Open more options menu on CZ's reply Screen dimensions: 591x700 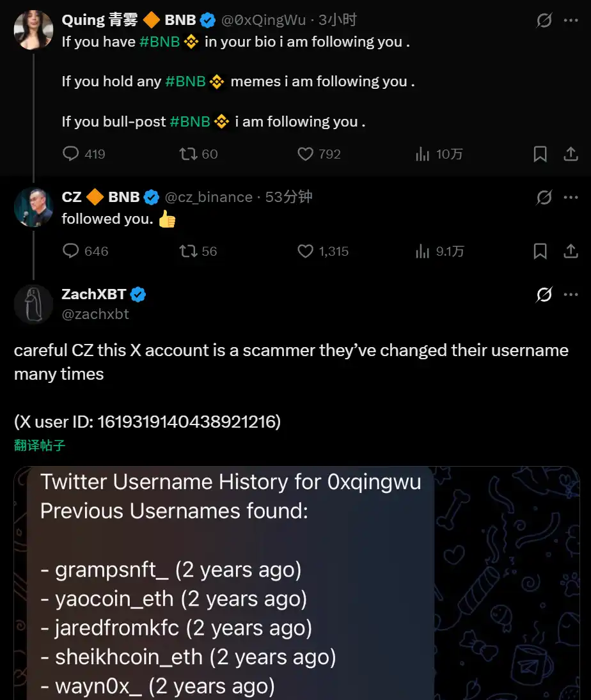click(x=571, y=198)
